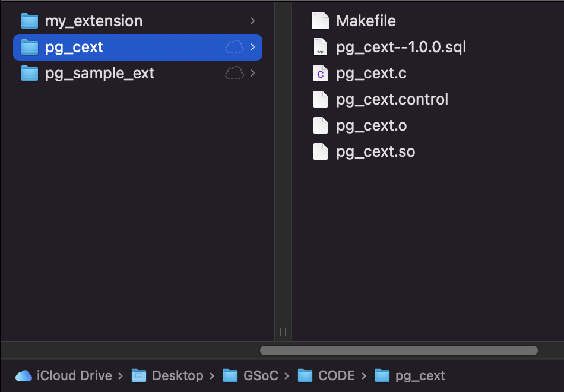564x392 pixels.
Task: Click the pg_cext.so file icon
Action: pos(321,151)
